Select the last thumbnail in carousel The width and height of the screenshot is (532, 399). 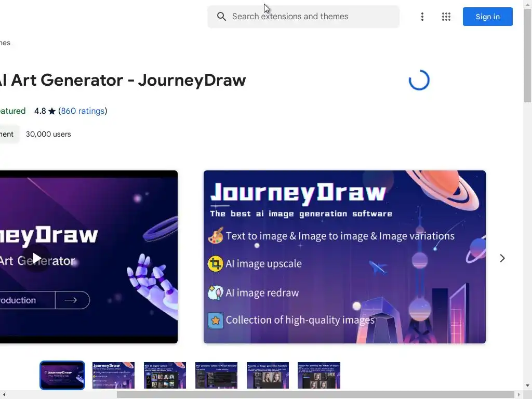[319, 375]
